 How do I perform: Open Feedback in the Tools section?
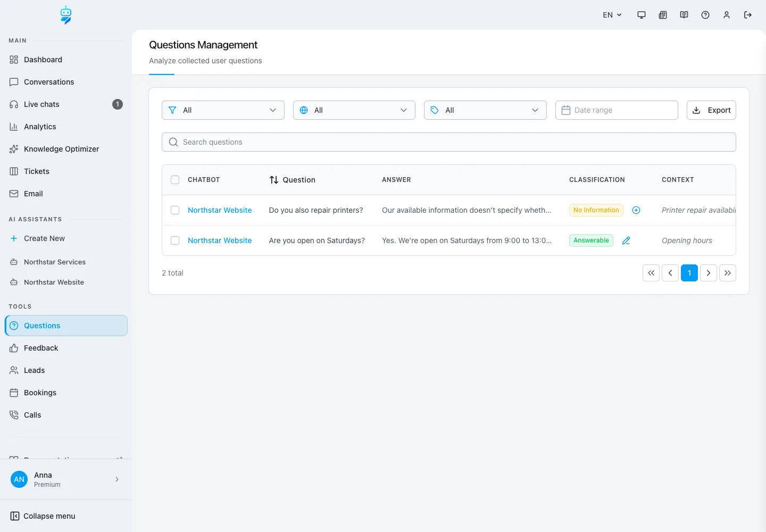point(66,348)
